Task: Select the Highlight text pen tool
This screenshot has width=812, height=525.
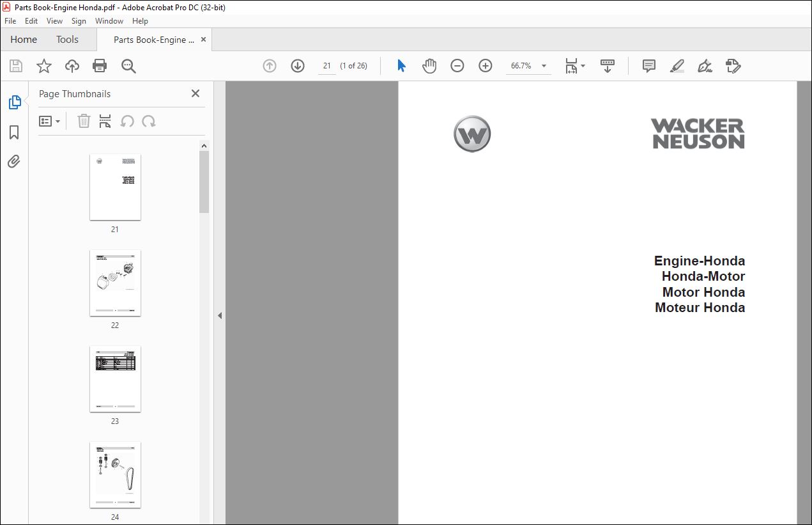Action: 677,66
